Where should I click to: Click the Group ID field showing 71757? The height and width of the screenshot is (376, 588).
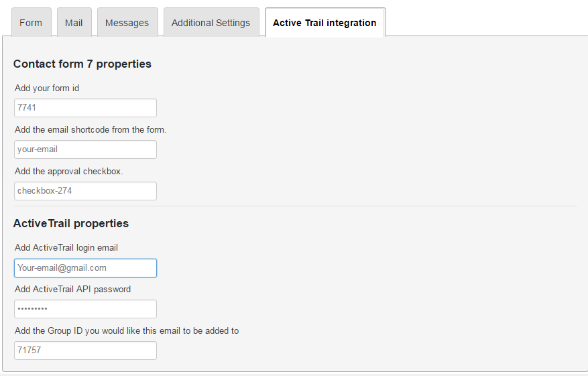coord(85,351)
